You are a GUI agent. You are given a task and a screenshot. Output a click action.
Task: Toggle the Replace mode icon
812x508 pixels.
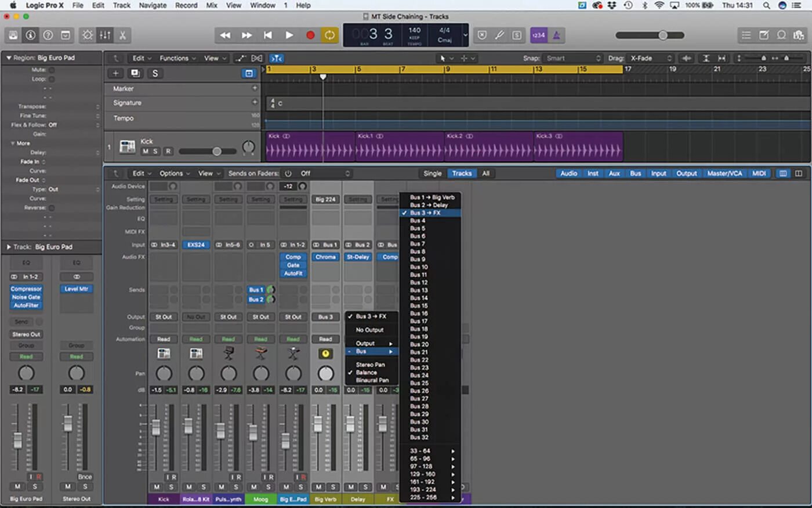[x=482, y=35]
